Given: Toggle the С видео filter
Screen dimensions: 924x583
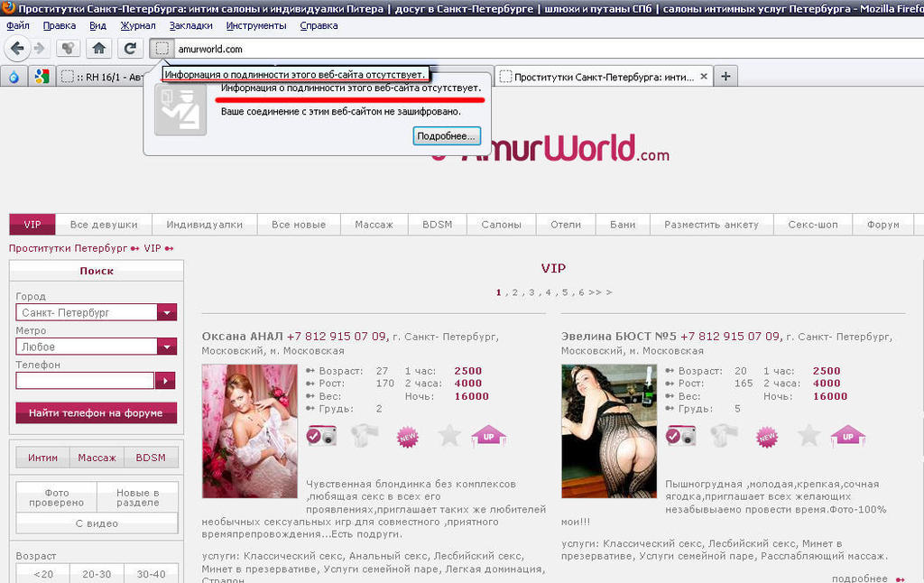Looking at the screenshot, I should click(97, 523).
